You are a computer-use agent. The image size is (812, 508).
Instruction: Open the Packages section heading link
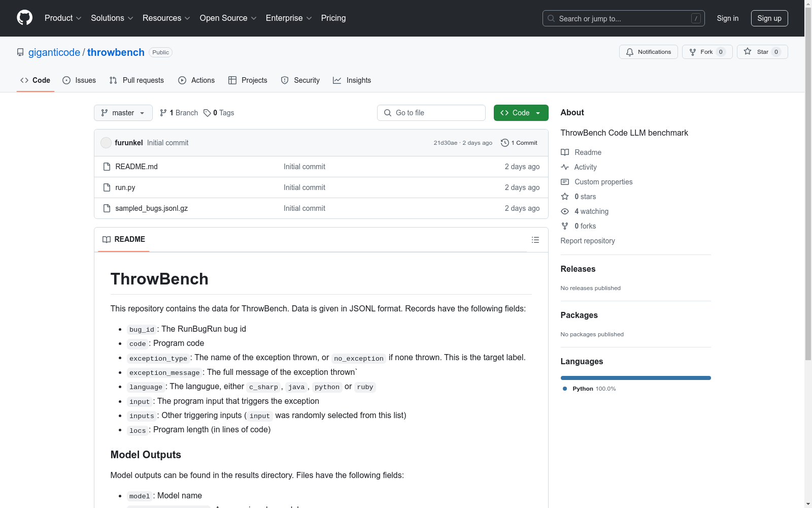579,315
